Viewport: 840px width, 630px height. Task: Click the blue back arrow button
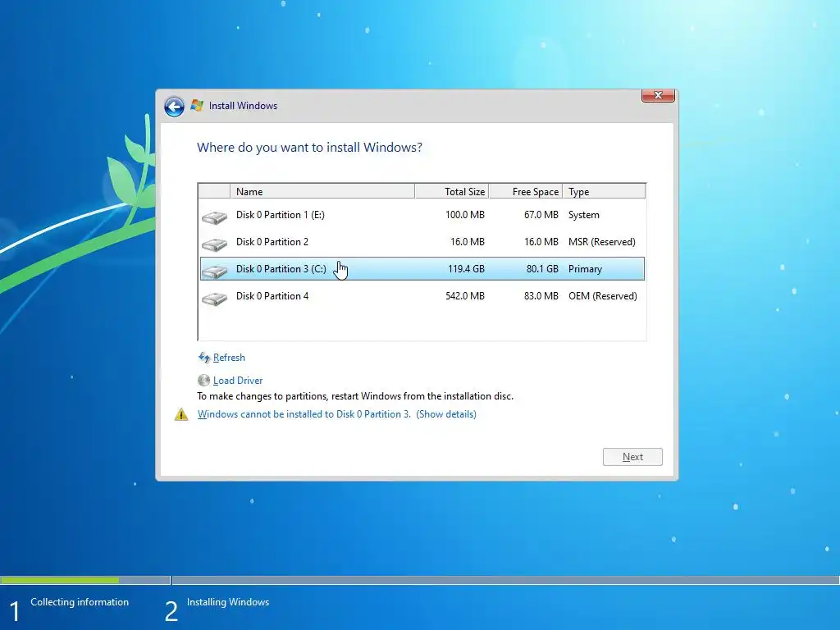tap(174, 107)
